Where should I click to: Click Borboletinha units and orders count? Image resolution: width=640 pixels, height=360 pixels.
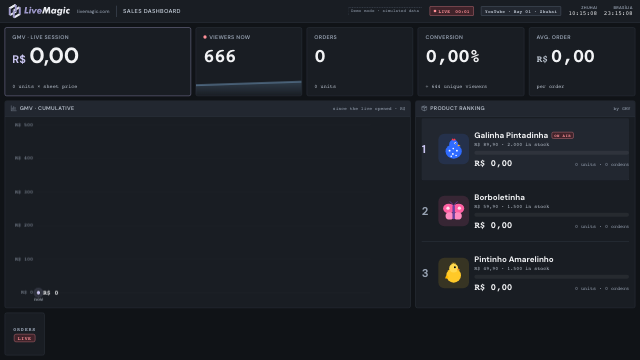pos(602,227)
